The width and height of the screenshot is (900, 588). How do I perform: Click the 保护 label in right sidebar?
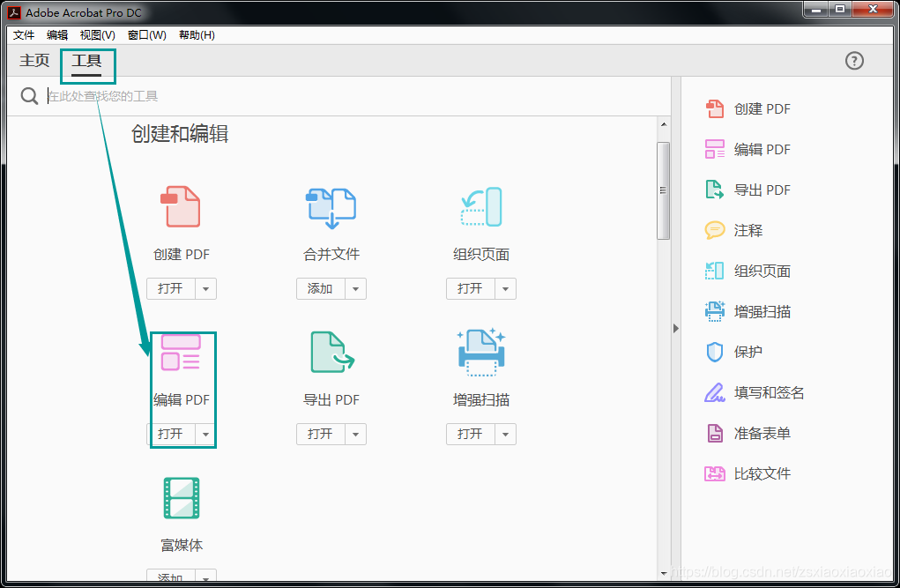tap(748, 352)
